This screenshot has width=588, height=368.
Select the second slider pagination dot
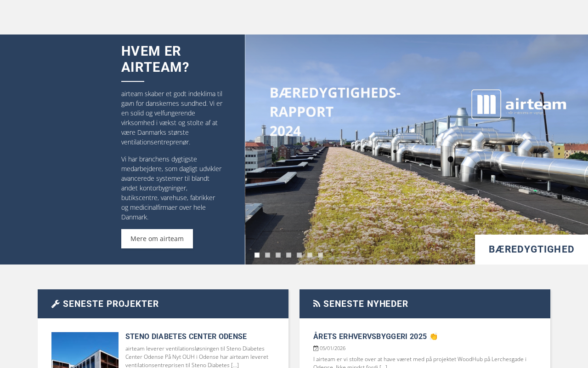click(x=267, y=255)
